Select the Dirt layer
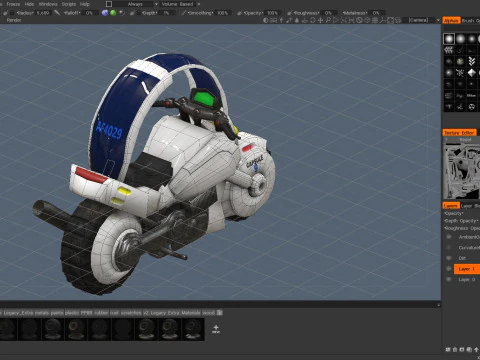480x360 pixels. point(467,258)
